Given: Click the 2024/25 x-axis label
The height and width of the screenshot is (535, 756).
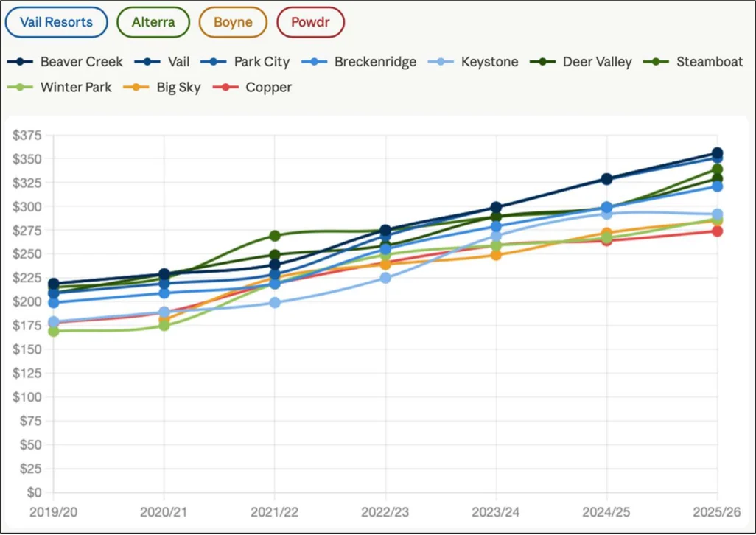Looking at the screenshot, I should (x=606, y=512).
